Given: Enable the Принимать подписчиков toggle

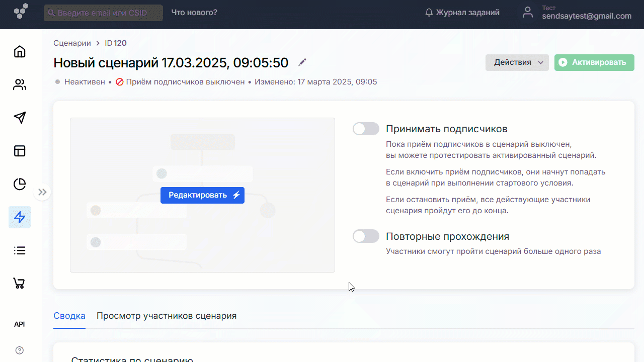Looking at the screenshot, I should point(366,129).
